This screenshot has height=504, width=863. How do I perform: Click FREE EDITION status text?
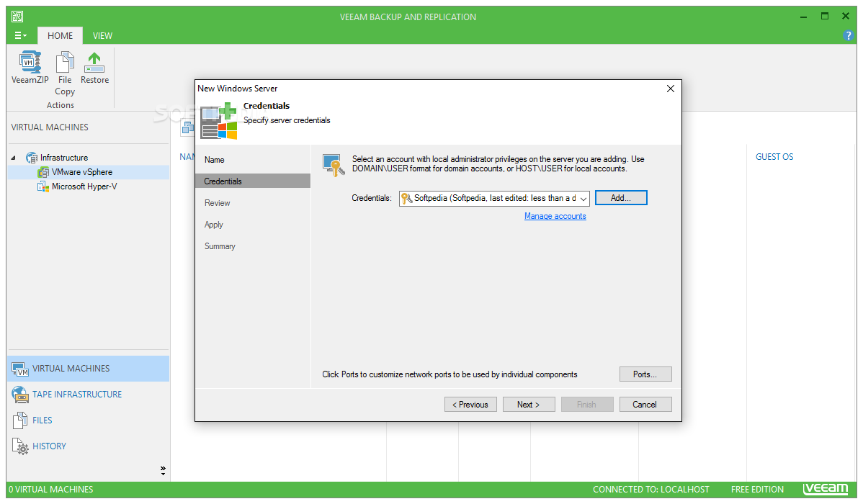[x=757, y=489]
